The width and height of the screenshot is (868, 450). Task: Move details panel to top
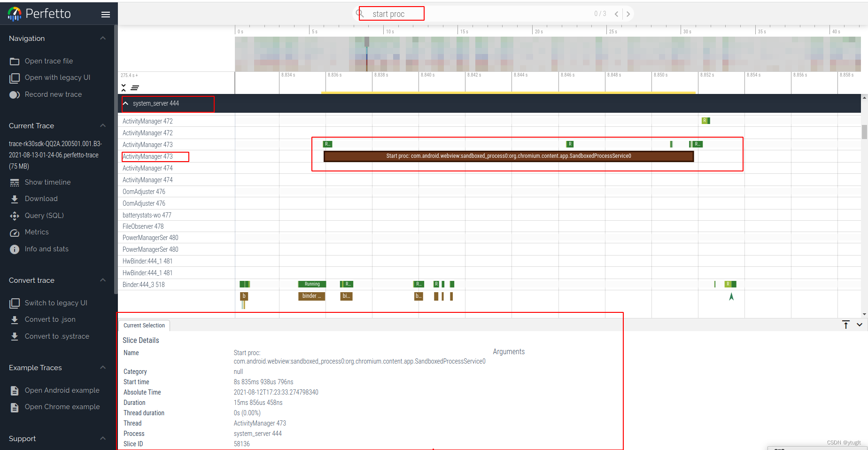(846, 325)
